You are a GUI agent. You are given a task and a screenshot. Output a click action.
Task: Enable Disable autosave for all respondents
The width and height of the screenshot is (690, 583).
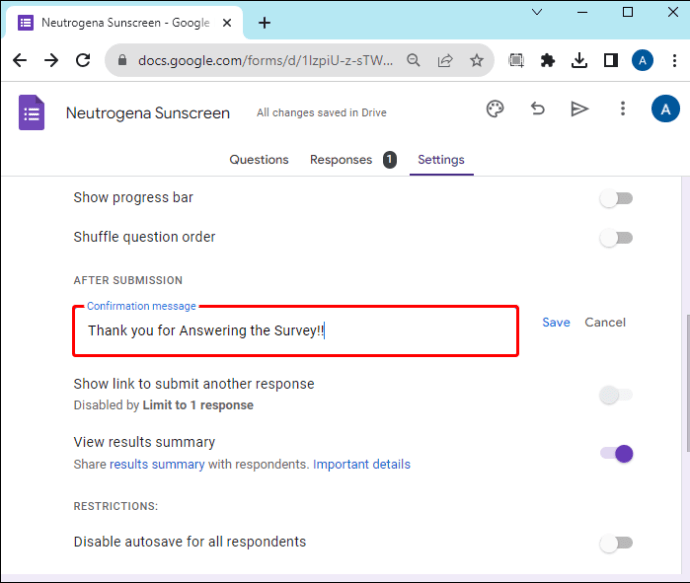click(x=616, y=543)
